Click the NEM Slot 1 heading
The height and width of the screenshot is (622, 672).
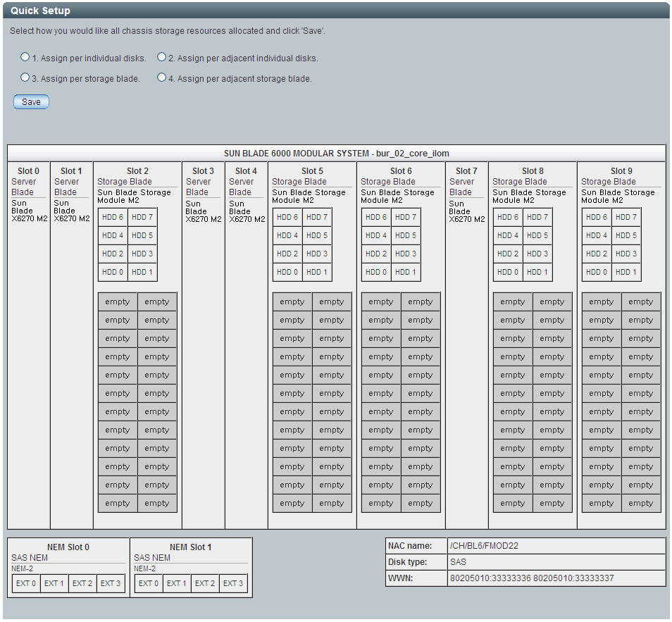(191, 547)
